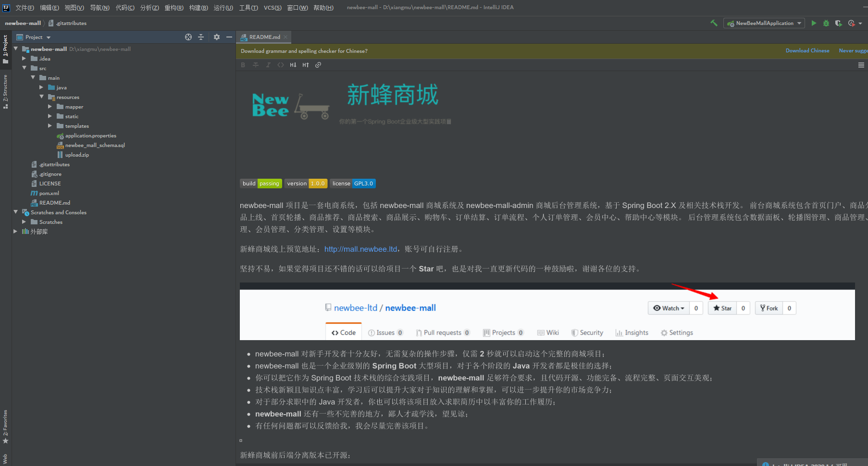
Task: Open the NewBeeMallApplication run configuration dropdown
Action: tap(764, 23)
